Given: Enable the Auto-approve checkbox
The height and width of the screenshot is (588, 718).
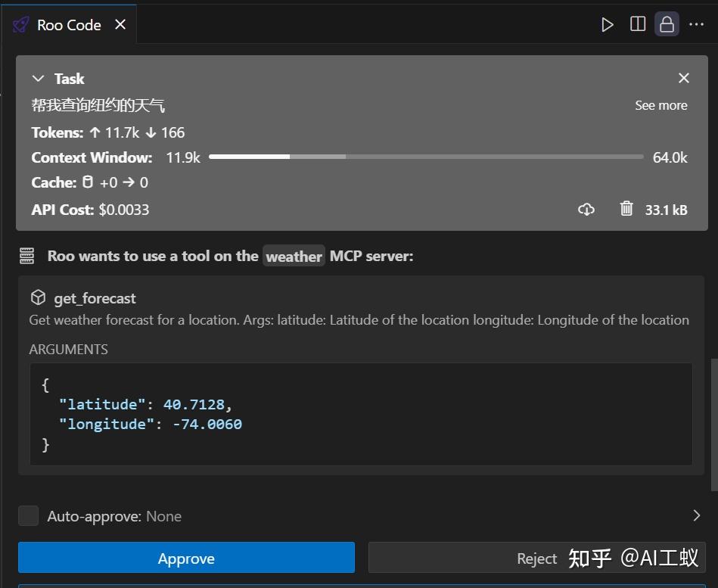Looking at the screenshot, I should [28, 515].
